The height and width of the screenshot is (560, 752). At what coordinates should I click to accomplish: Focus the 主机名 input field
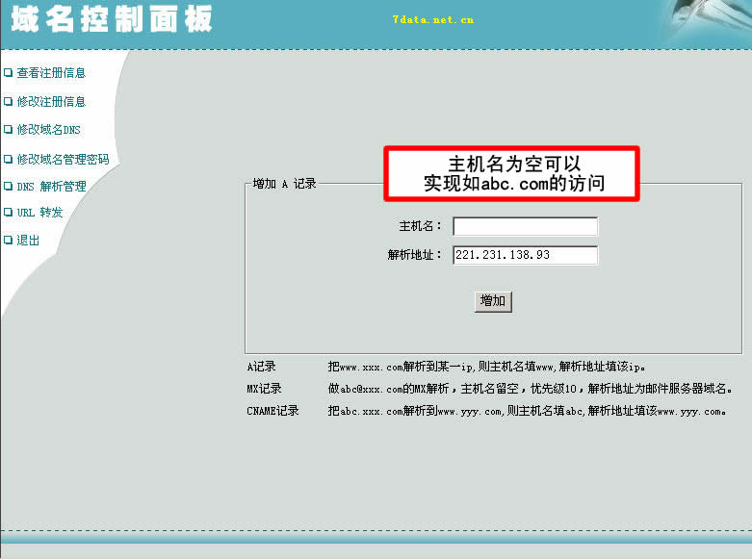(x=525, y=226)
